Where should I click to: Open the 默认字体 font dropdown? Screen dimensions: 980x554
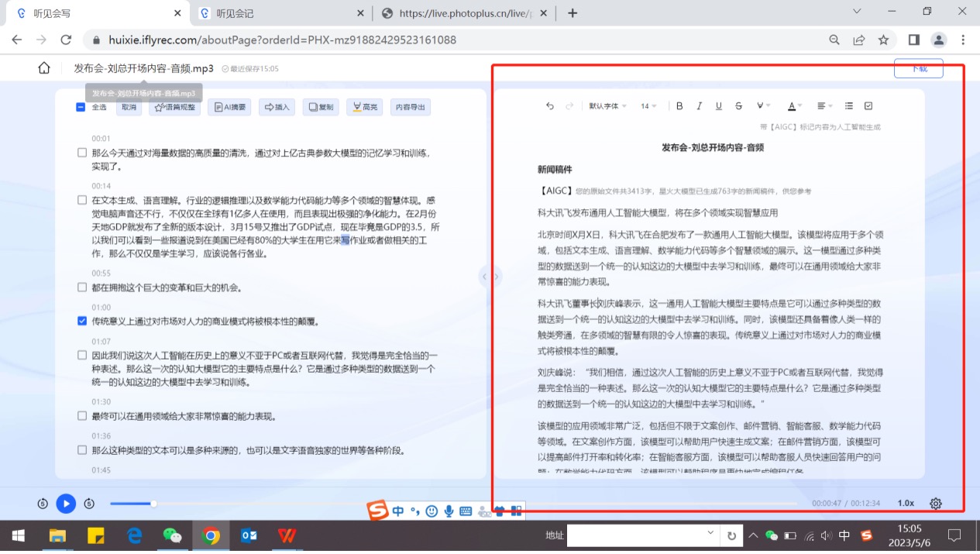[607, 106]
